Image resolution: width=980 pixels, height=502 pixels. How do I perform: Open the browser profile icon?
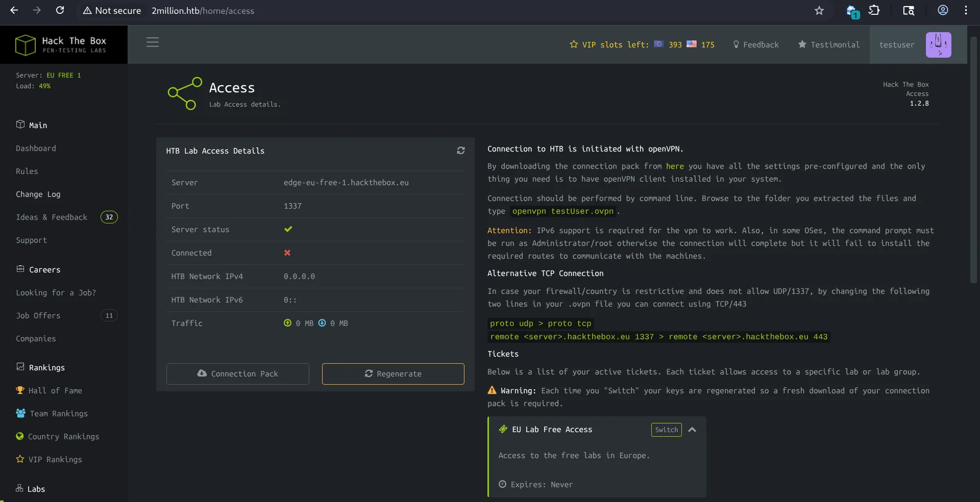943,10
